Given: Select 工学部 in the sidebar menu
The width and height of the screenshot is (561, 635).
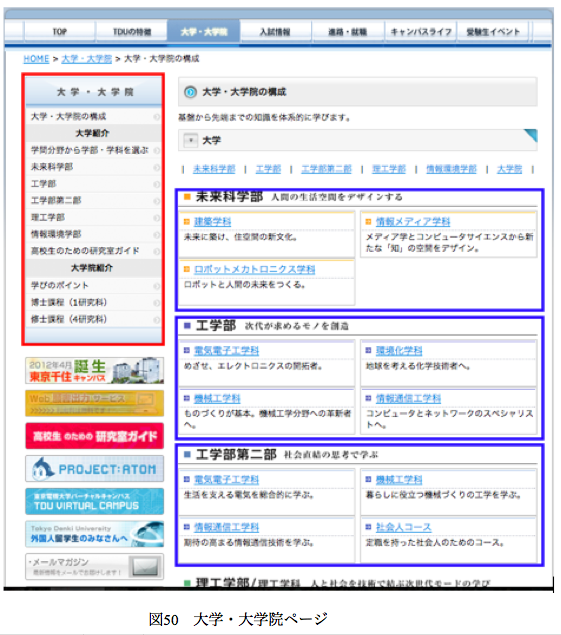Looking at the screenshot, I should [x=94, y=184].
